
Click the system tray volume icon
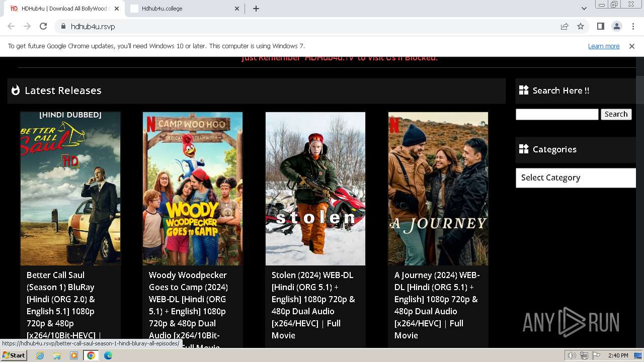[572, 355]
